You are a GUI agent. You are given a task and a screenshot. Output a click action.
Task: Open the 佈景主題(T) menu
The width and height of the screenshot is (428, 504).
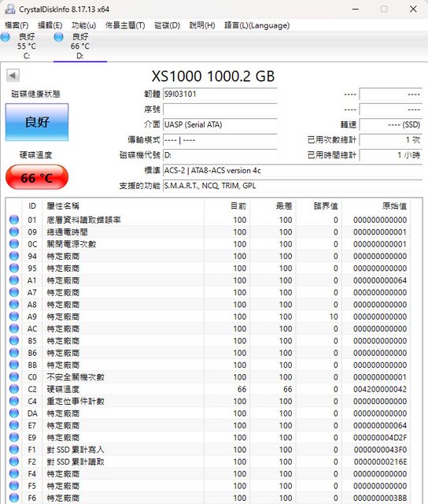(x=125, y=25)
